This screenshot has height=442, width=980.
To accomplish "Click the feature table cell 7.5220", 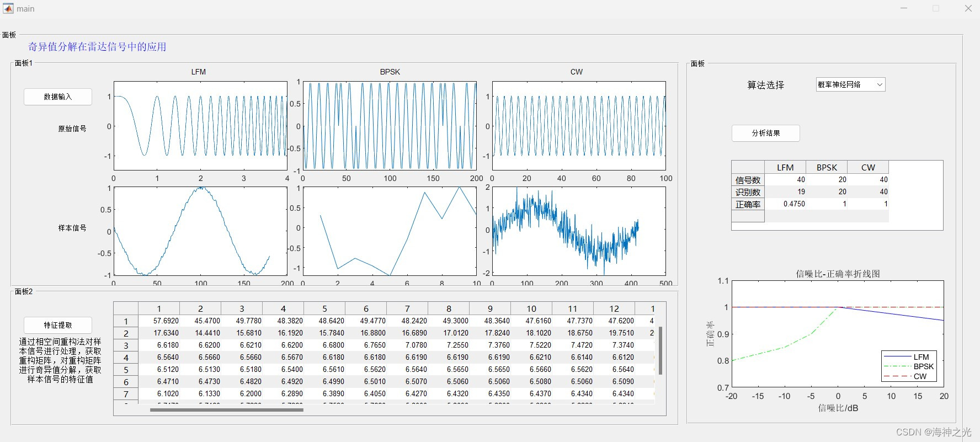I will click(x=531, y=345).
